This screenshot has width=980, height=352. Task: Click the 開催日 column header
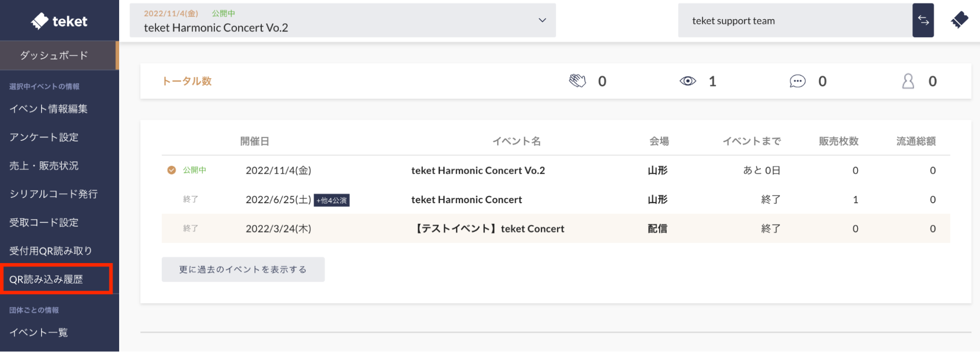coord(255,141)
